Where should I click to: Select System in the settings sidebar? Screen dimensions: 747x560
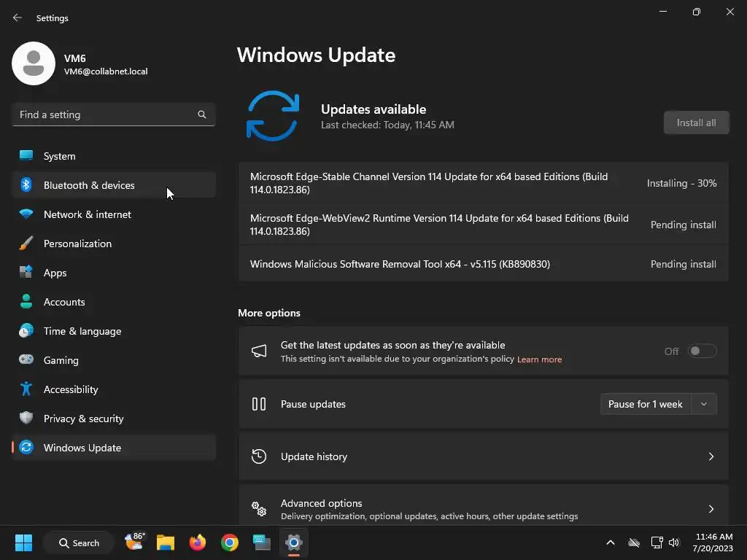coord(114,156)
